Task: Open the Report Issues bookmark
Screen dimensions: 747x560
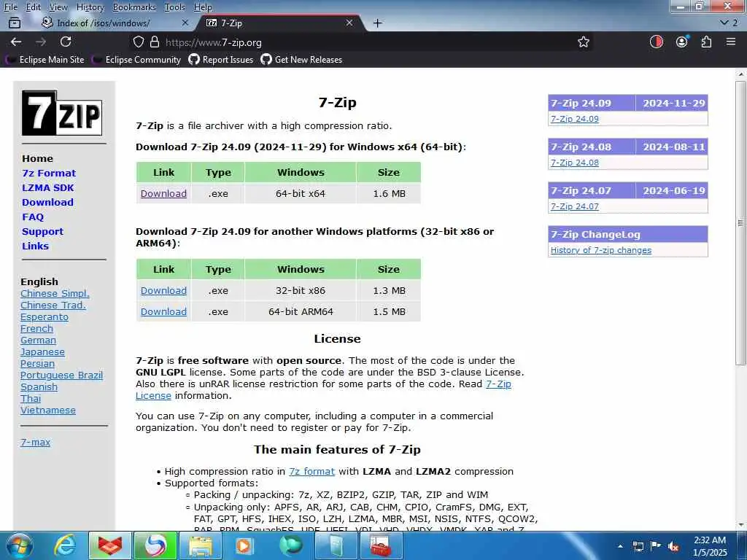Action: (x=221, y=60)
